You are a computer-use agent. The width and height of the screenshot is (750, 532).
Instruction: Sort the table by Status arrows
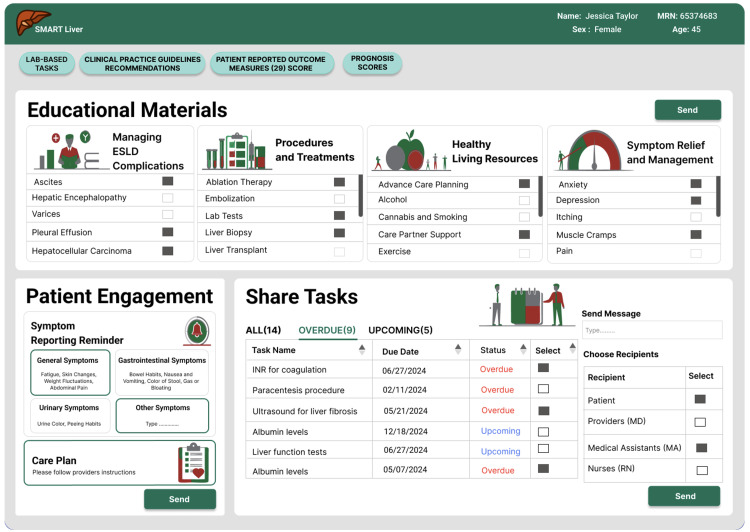point(523,349)
